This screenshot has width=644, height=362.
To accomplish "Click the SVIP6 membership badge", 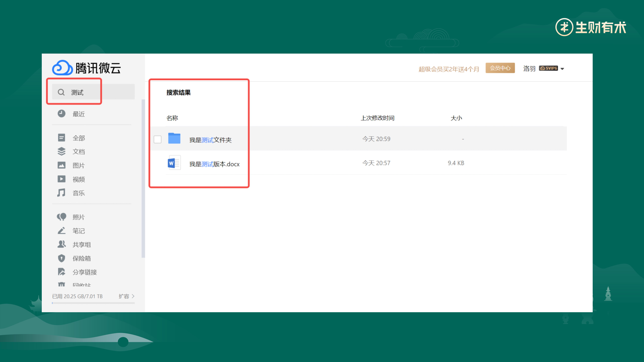I will point(549,68).
